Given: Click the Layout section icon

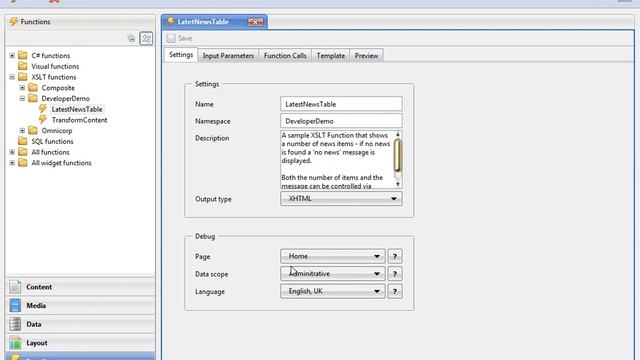Looking at the screenshot, I should coord(15,343).
